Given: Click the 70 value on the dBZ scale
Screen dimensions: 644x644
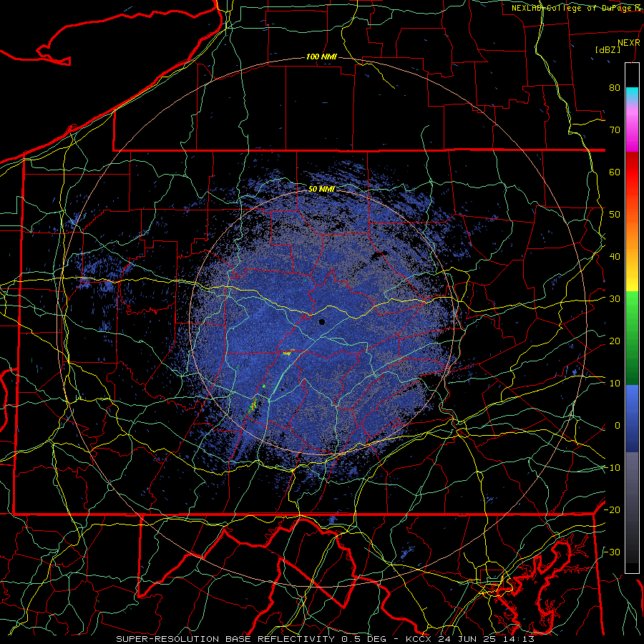Looking at the screenshot, I should coord(615,130).
